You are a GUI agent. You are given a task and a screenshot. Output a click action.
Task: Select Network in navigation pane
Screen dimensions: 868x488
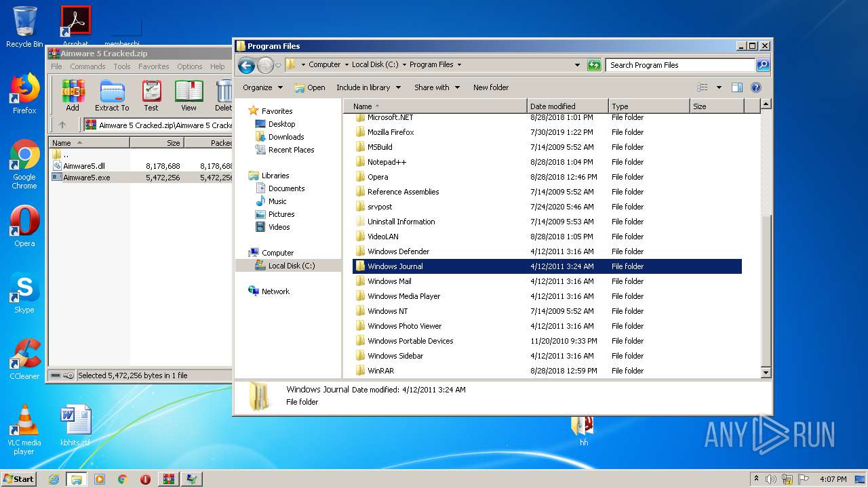(x=275, y=291)
